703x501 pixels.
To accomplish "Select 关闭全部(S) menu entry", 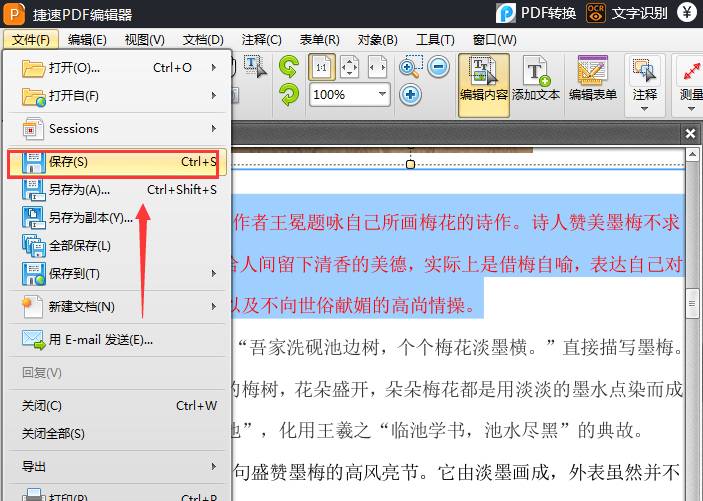I will pos(117,434).
